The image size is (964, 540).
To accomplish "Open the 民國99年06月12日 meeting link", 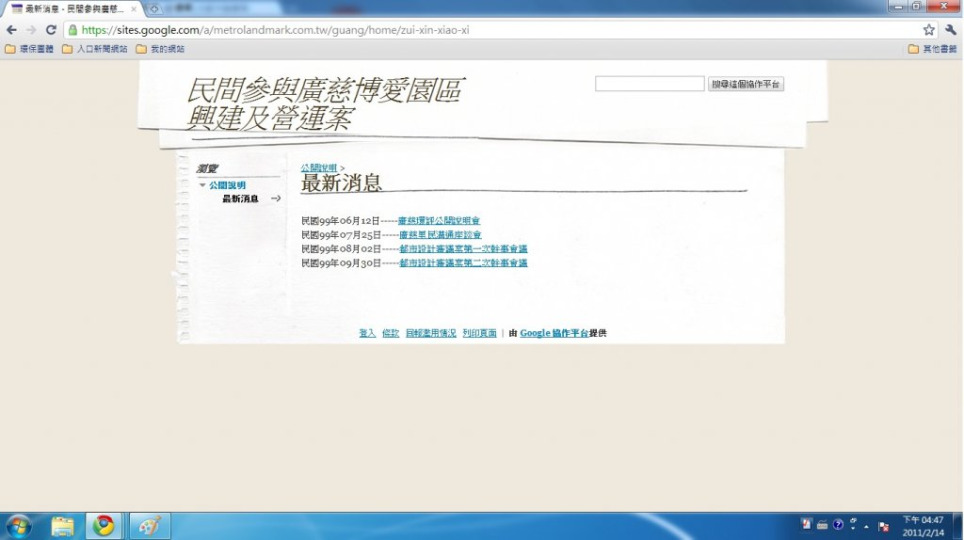I will point(439,220).
